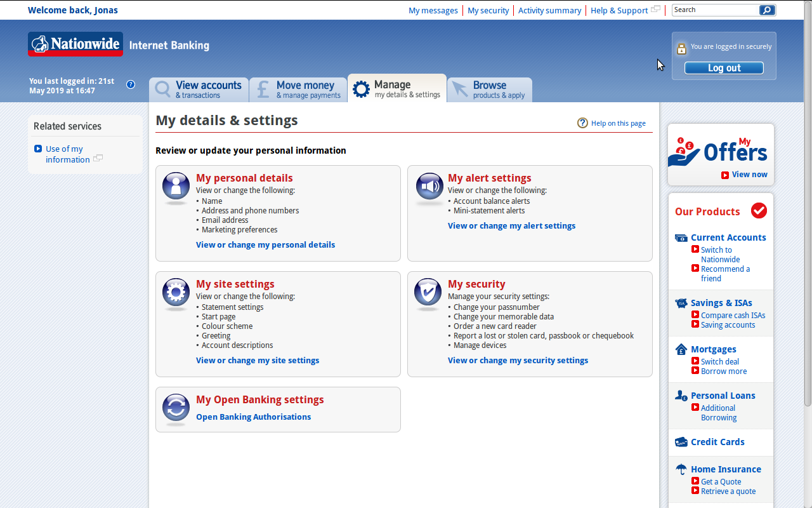Click the search magnifier button
Viewport: 812px width, 508px height.
pyautogui.click(x=767, y=10)
